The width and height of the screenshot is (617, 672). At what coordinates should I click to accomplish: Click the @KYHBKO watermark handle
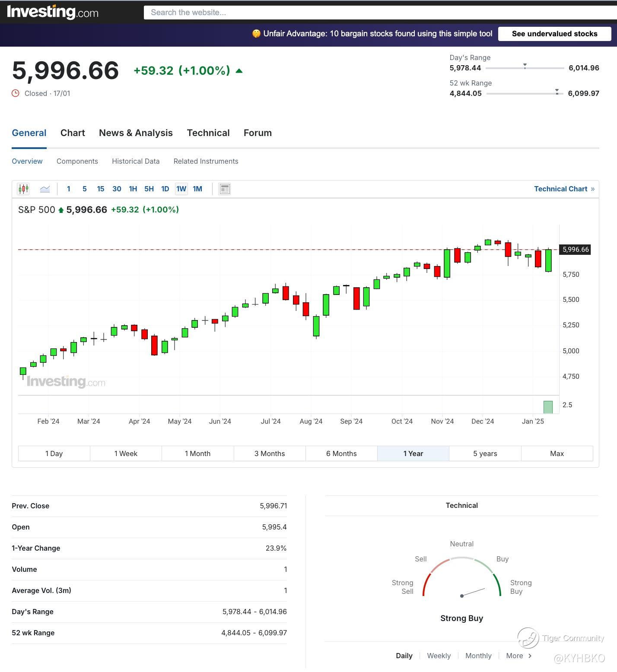tap(579, 658)
